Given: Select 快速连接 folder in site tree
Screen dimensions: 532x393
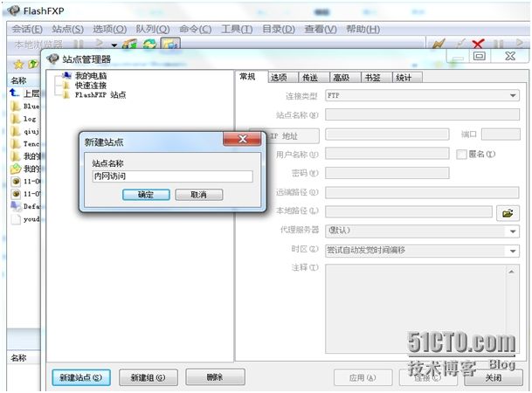Looking at the screenshot, I should [x=66, y=86].
